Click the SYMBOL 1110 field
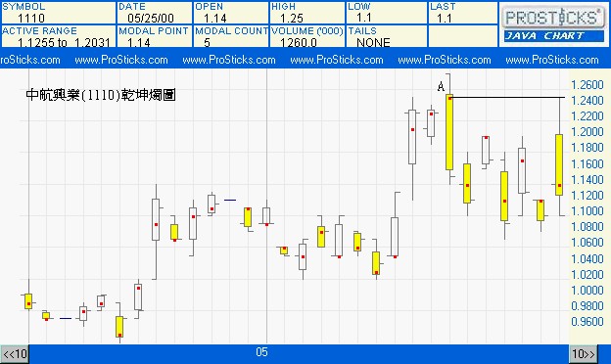 (59, 13)
